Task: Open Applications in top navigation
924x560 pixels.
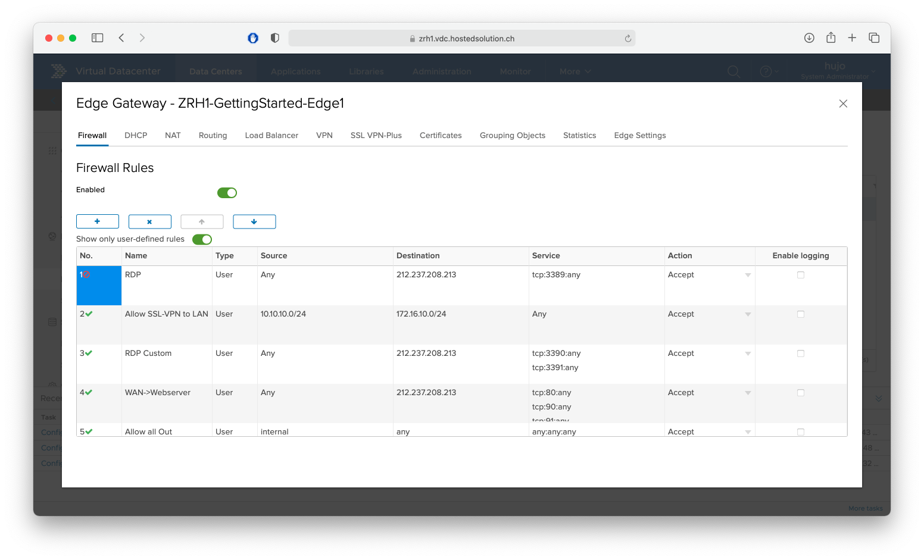Action: click(295, 71)
